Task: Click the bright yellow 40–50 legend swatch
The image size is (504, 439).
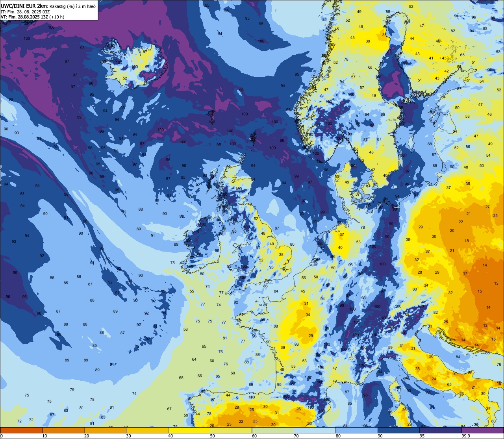Action: (x=189, y=430)
